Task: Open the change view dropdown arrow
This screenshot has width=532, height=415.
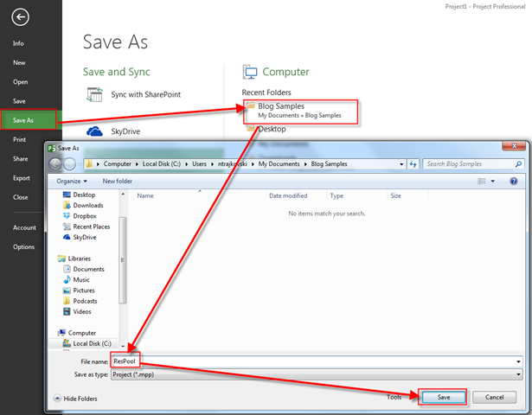Action: 493,182
